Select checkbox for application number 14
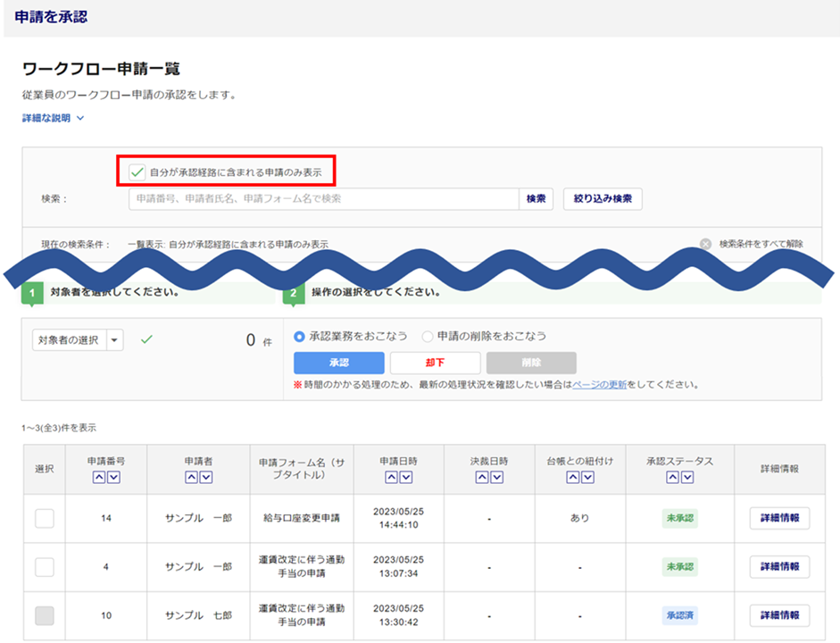 coord(45,518)
